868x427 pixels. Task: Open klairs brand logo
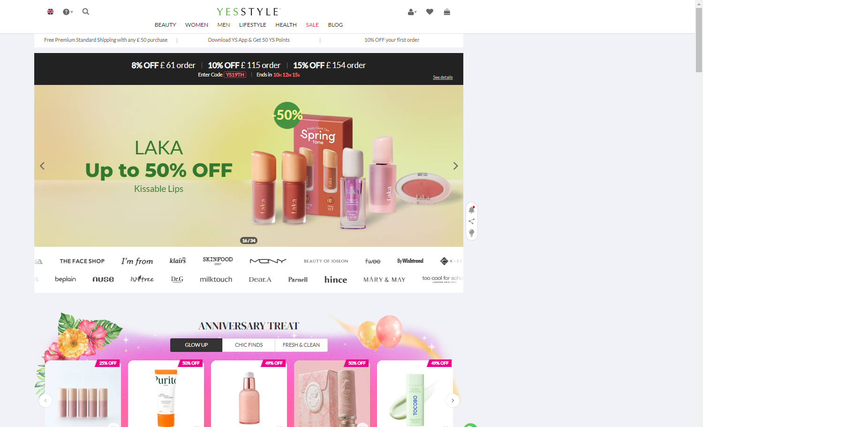(x=178, y=260)
